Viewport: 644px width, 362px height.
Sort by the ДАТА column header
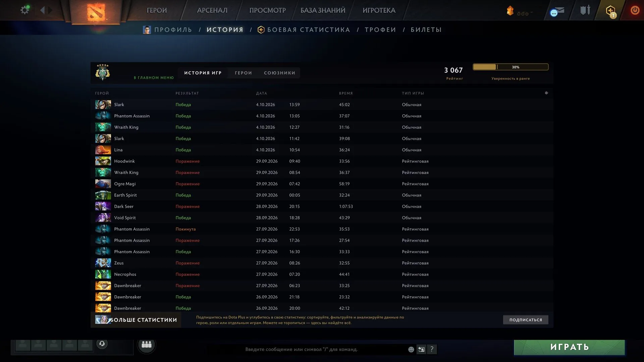[x=262, y=93]
